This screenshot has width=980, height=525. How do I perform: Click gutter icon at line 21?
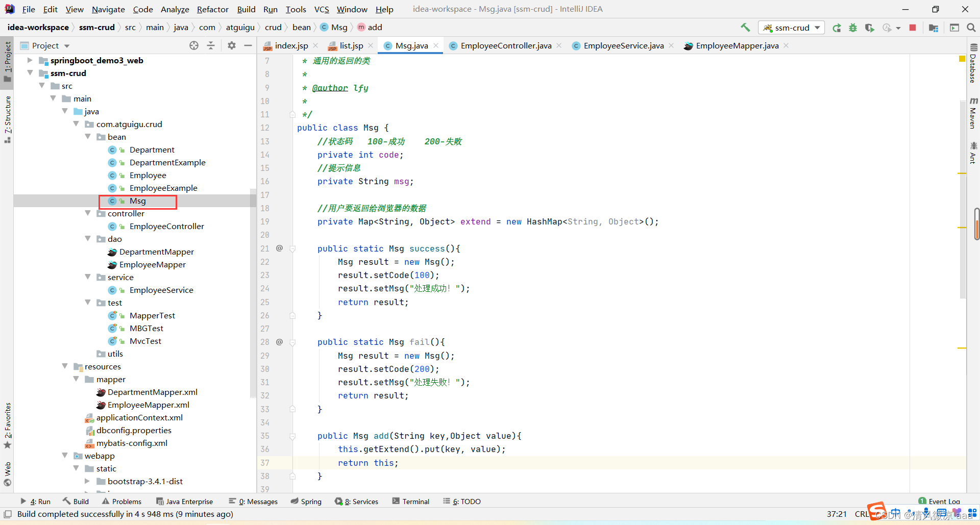[x=279, y=248]
